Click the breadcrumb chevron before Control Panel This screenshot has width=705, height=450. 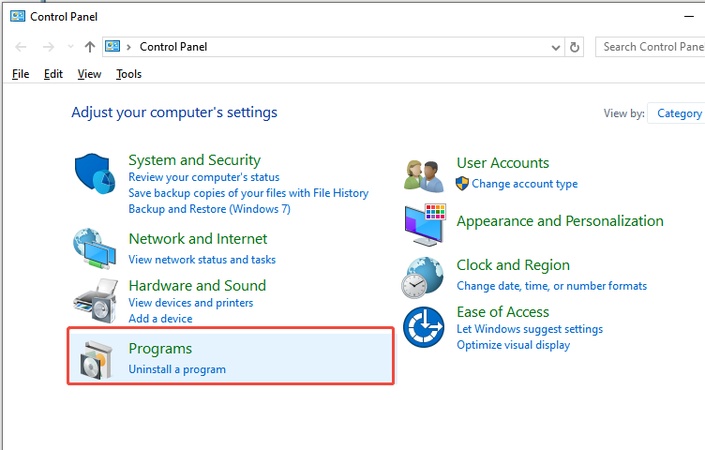click(x=129, y=47)
